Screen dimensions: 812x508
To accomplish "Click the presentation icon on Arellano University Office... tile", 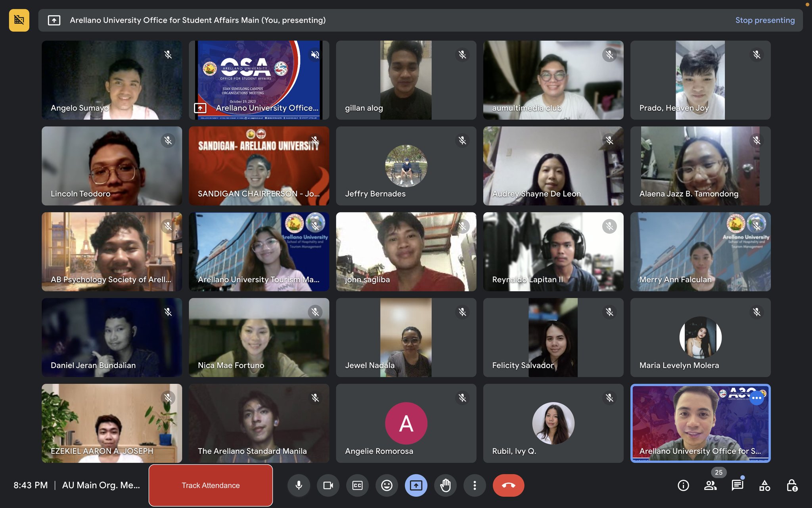I will tap(200, 108).
